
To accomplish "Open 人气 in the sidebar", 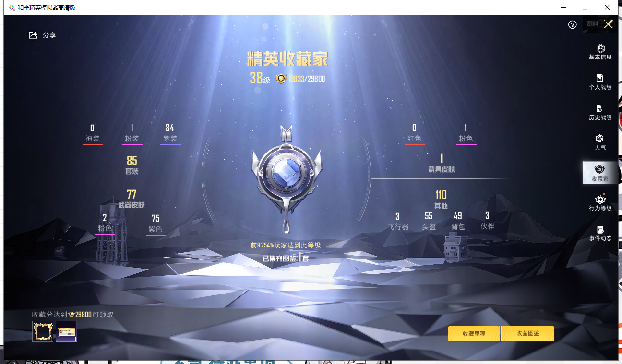I will (600, 142).
